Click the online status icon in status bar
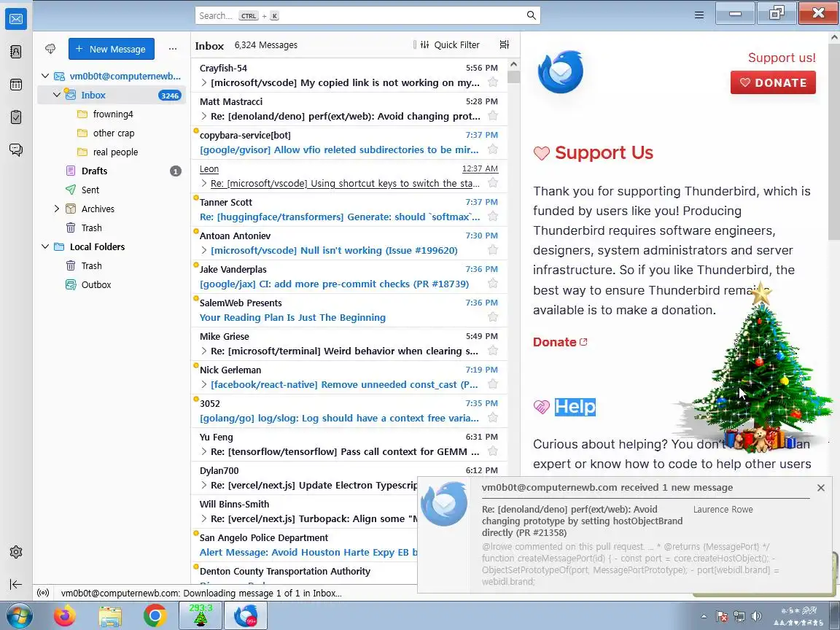840x630 pixels. click(x=44, y=593)
